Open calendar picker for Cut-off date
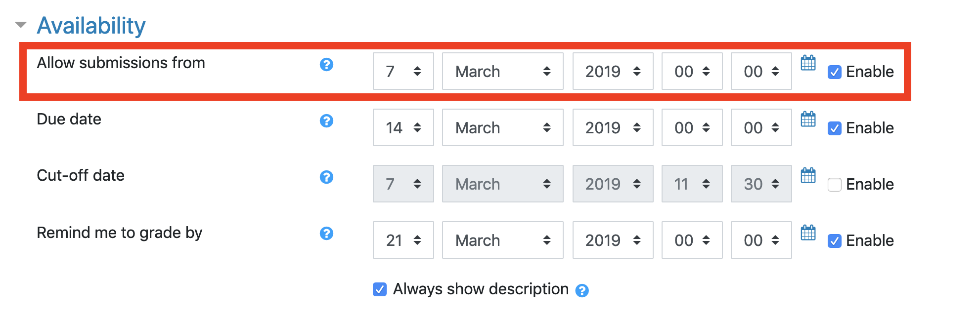This screenshot has width=980, height=318. (x=808, y=176)
